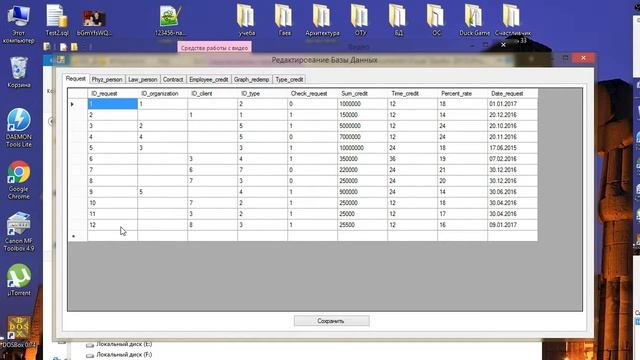Switch to the Phyz_person tab
Viewport: 640px width, 360px height.
tap(107, 80)
